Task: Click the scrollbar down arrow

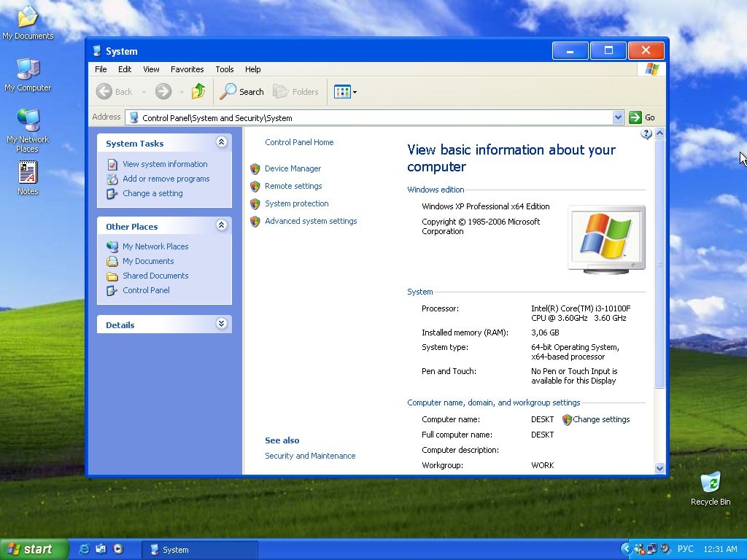Action: [659, 469]
